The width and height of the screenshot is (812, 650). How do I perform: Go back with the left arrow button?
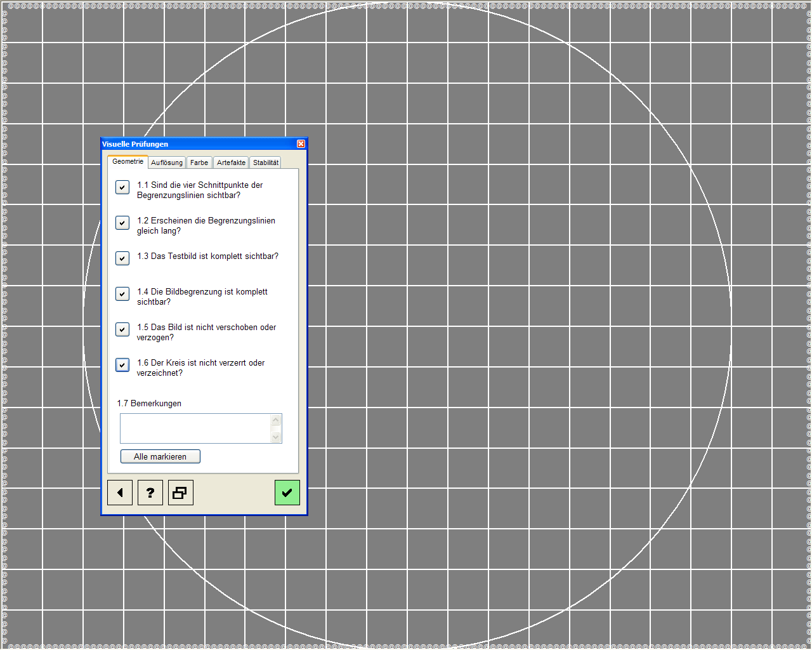[x=120, y=493]
